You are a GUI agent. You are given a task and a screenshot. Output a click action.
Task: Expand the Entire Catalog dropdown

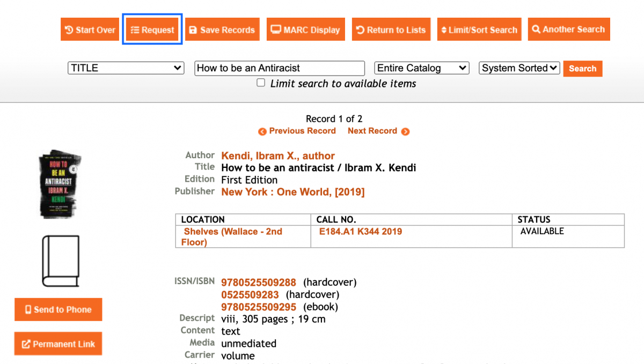click(x=422, y=68)
